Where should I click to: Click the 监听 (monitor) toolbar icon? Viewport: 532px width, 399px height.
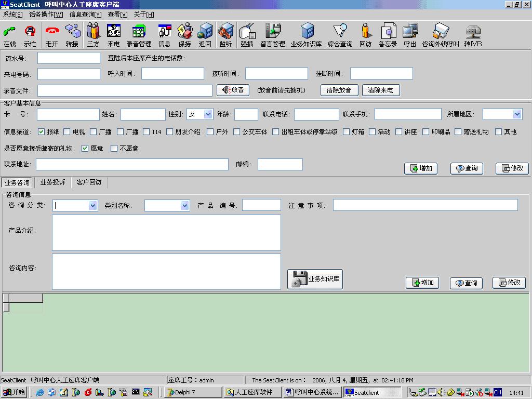pyautogui.click(x=225, y=35)
